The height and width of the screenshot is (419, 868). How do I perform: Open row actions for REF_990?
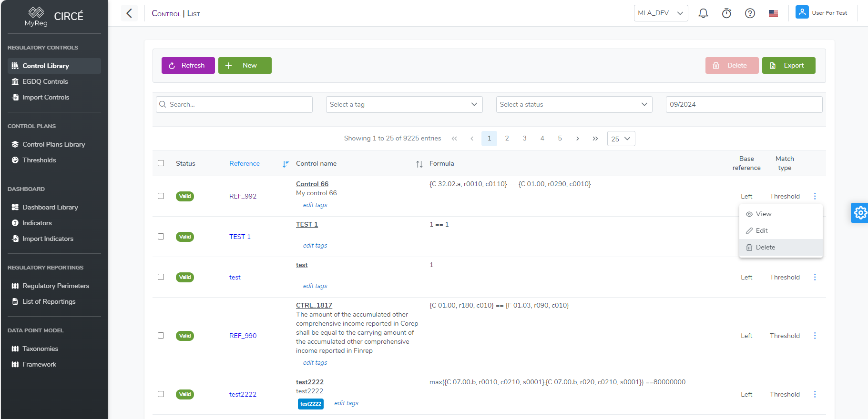(x=815, y=336)
